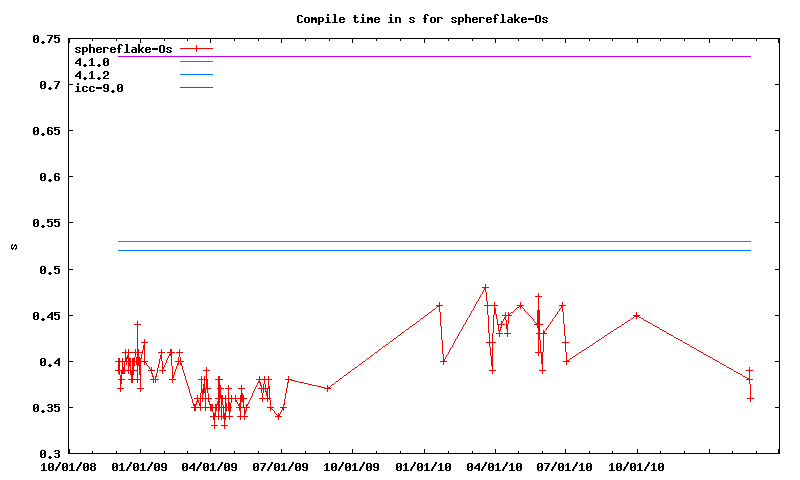This screenshot has width=800, height=480.
Task: Select the 4.1.0 legend entry
Action: point(92,62)
